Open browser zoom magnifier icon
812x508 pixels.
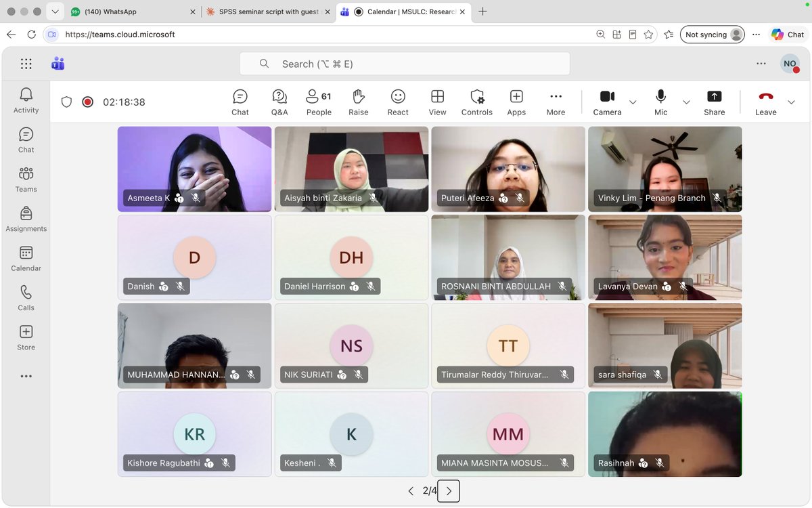[x=601, y=35]
